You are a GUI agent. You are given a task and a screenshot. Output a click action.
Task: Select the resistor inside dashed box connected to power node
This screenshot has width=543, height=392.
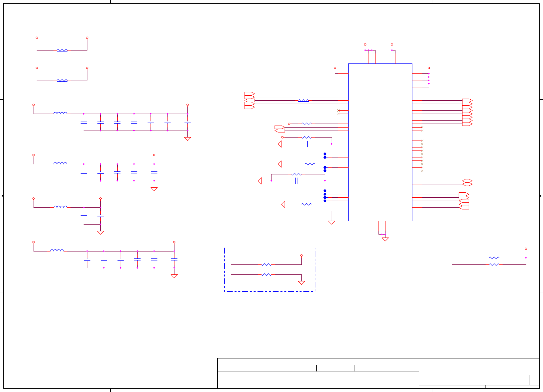[x=267, y=265]
